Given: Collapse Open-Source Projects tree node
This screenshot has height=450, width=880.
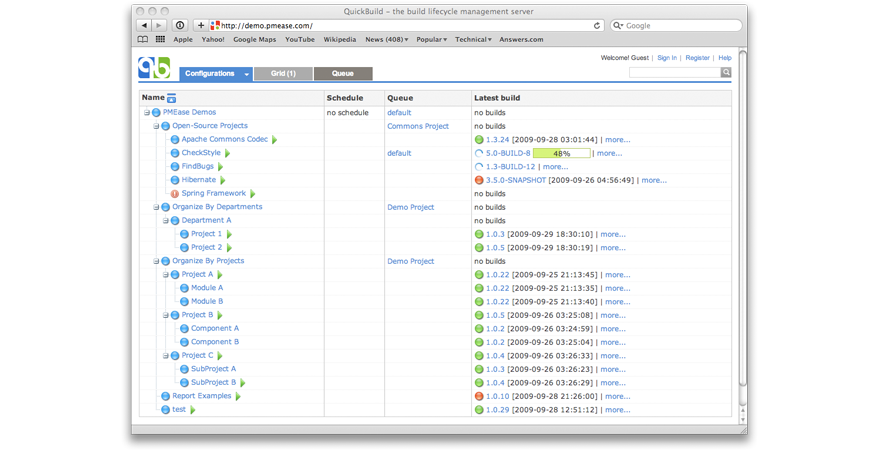Looking at the screenshot, I should tap(157, 126).
